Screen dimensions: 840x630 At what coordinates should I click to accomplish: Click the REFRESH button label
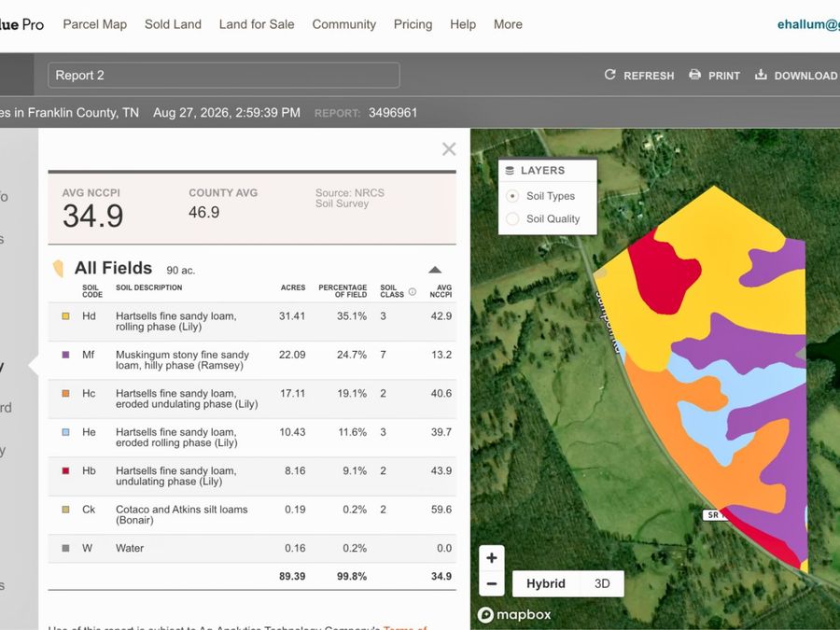649,76
